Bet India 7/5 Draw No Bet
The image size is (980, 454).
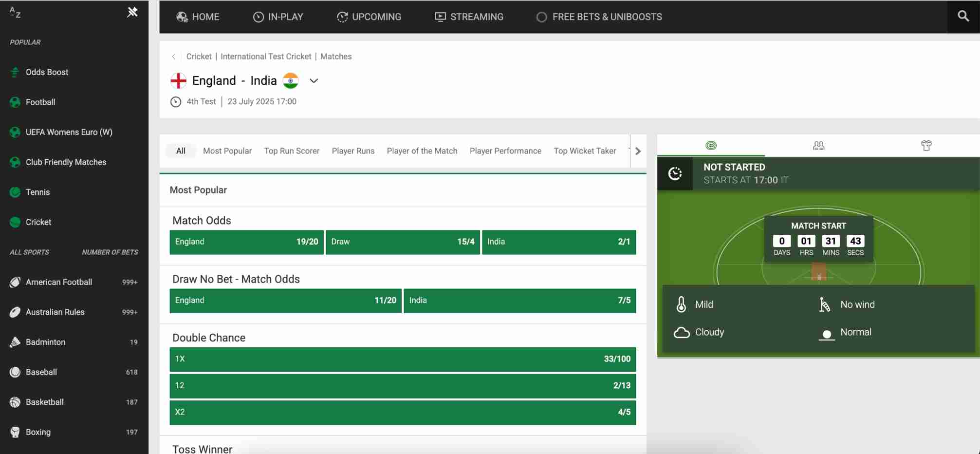point(520,301)
